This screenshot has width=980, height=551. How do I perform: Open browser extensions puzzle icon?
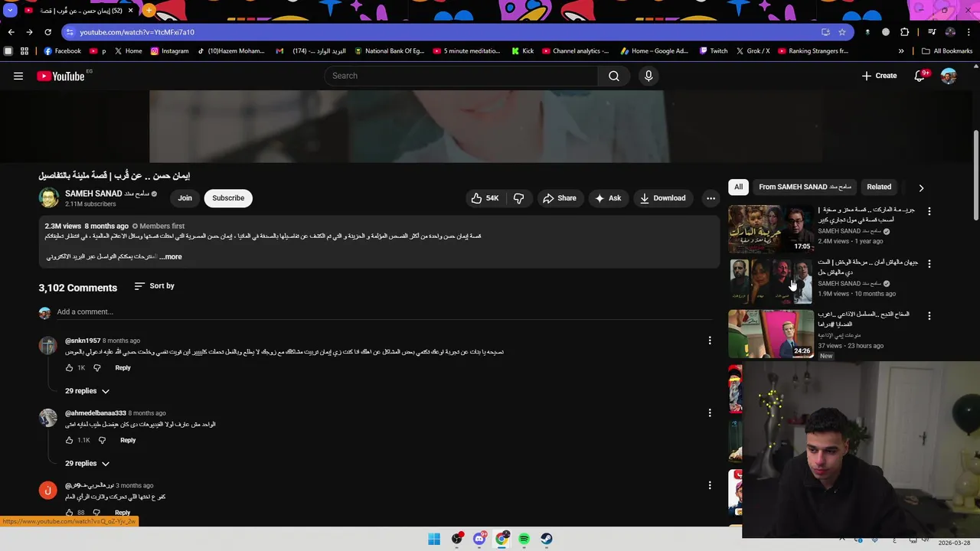(x=905, y=32)
